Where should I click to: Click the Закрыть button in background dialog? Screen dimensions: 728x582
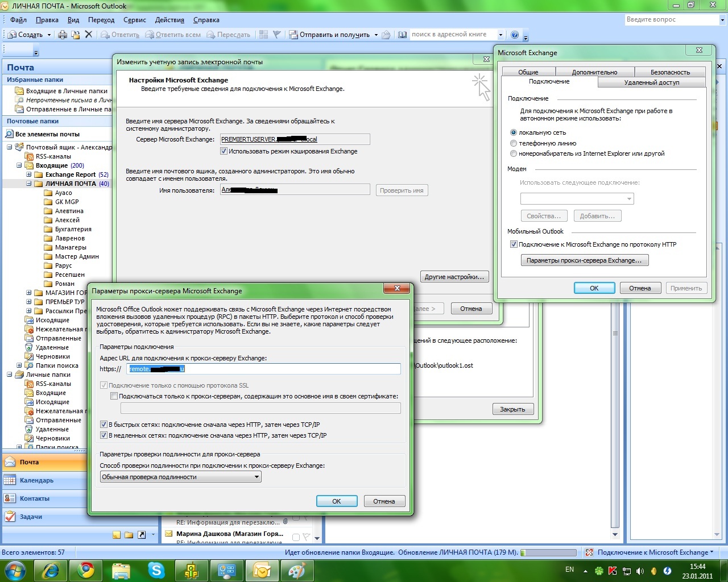[512, 409]
